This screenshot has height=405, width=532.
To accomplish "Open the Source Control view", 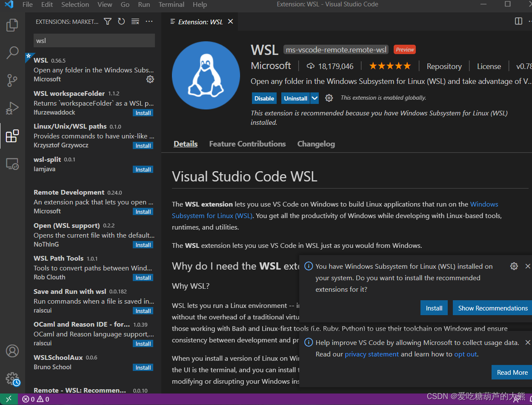I will 12,80.
